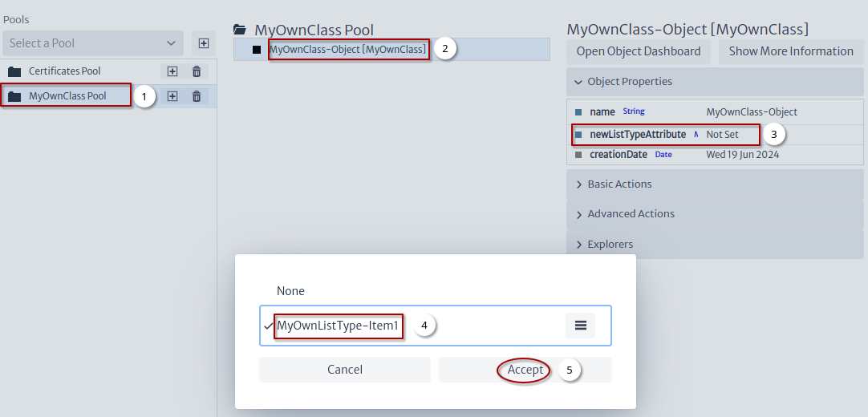Add object to MyOwnClass Pool
This screenshot has height=417, width=868.
[172, 96]
